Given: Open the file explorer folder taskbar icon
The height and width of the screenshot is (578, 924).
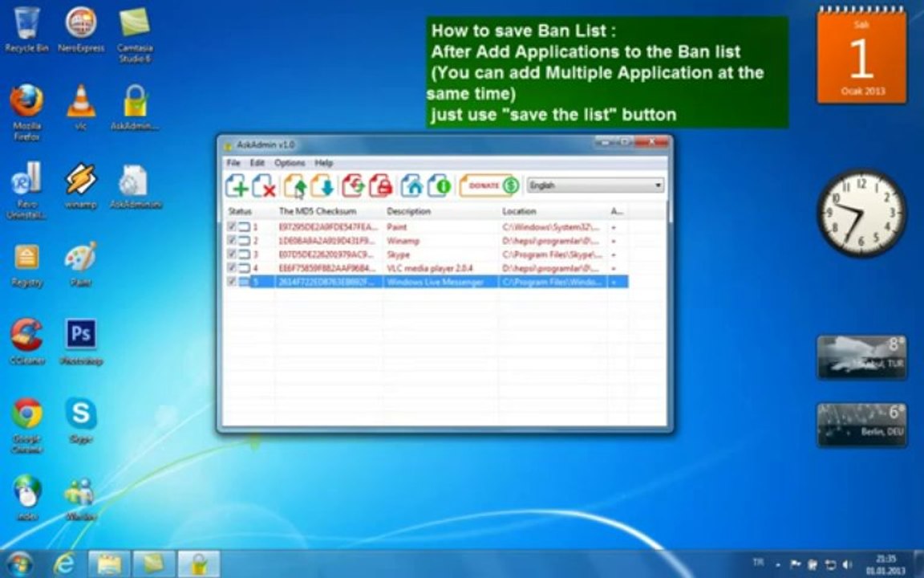Looking at the screenshot, I should tap(110, 564).
